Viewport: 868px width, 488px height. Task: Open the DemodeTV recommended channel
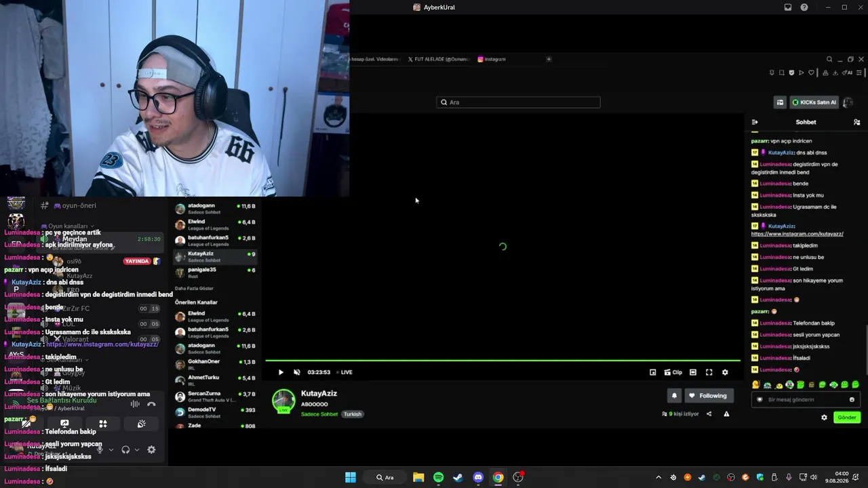point(216,412)
